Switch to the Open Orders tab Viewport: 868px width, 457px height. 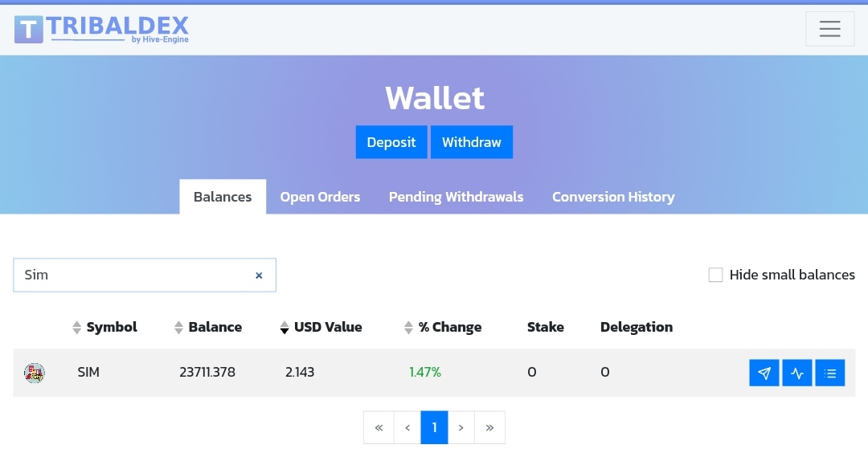320,197
